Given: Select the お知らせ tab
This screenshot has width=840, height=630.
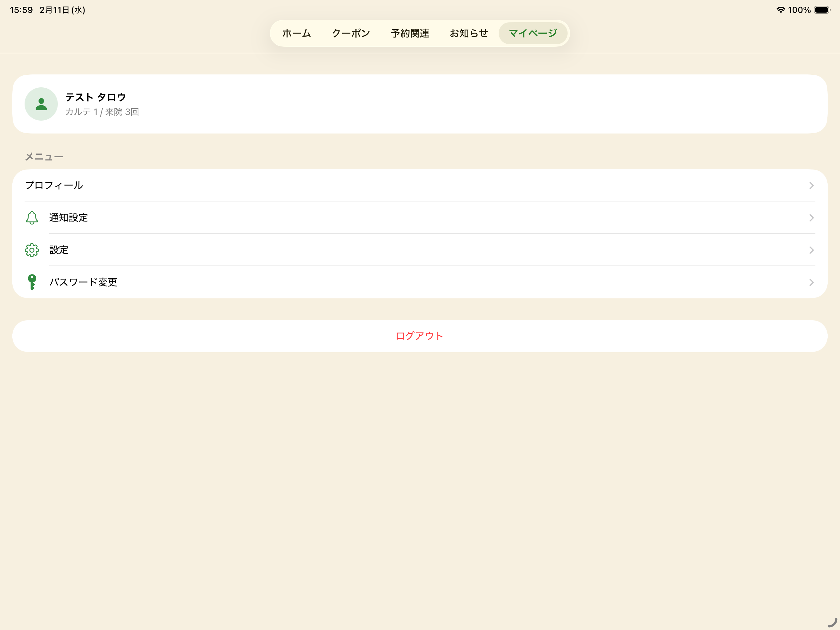Looking at the screenshot, I should pyautogui.click(x=469, y=34).
